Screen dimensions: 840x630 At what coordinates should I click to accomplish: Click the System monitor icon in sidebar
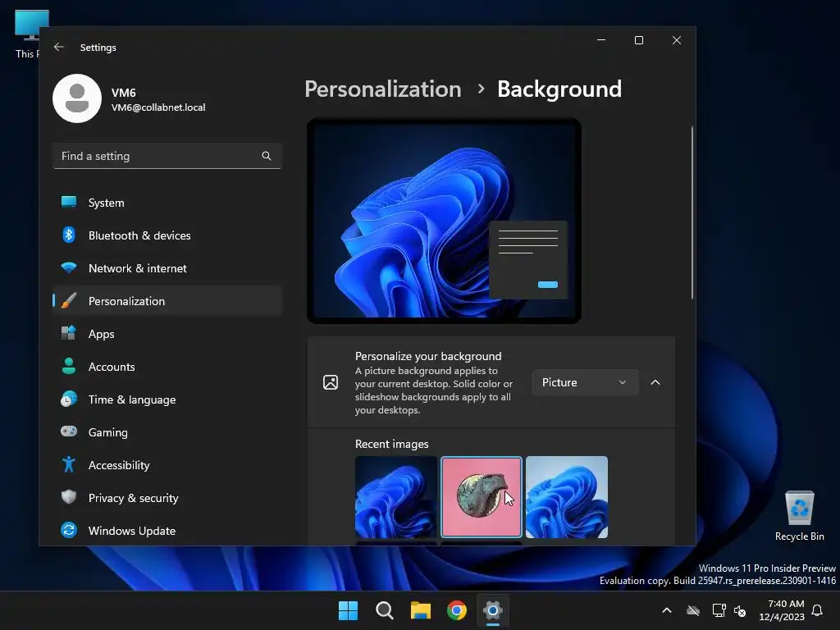click(69, 202)
